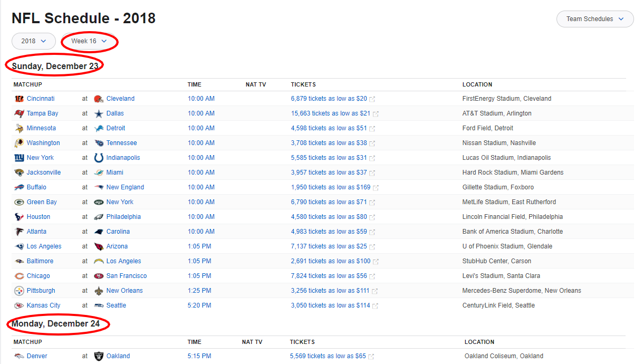
Task: Click the Seattle Seahawks logo
Action: [x=99, y=305]
